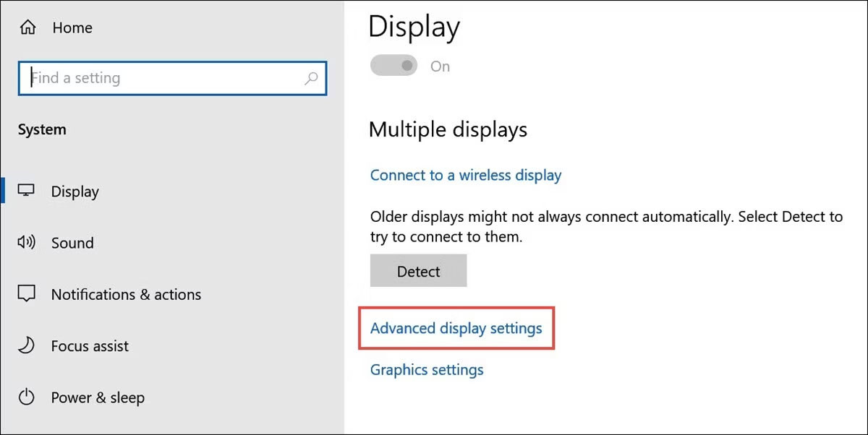
Task: Switch to the Focus assist page
Action: click(90, 346)
